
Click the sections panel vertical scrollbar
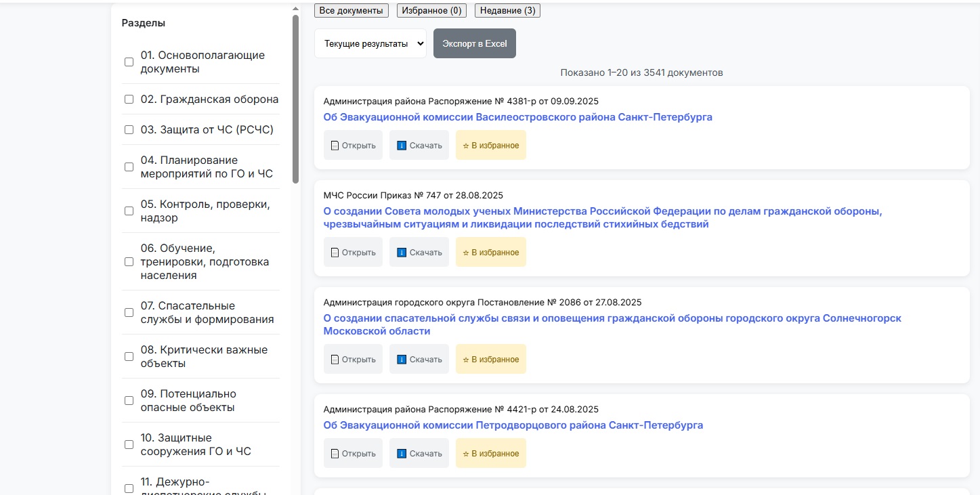295,98
